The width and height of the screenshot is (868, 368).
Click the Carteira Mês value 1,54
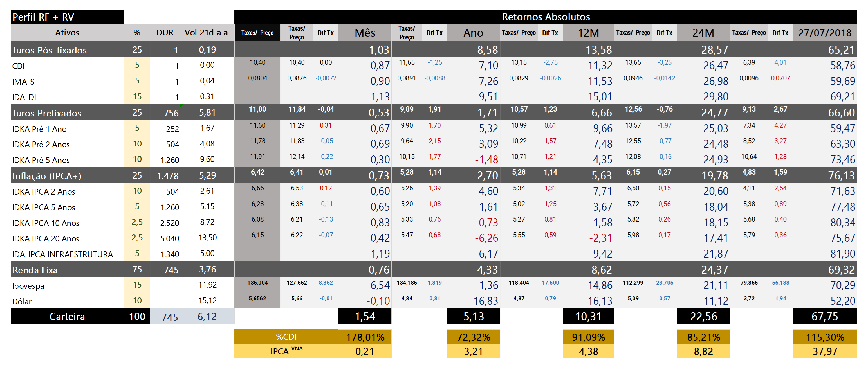point(365,316)
